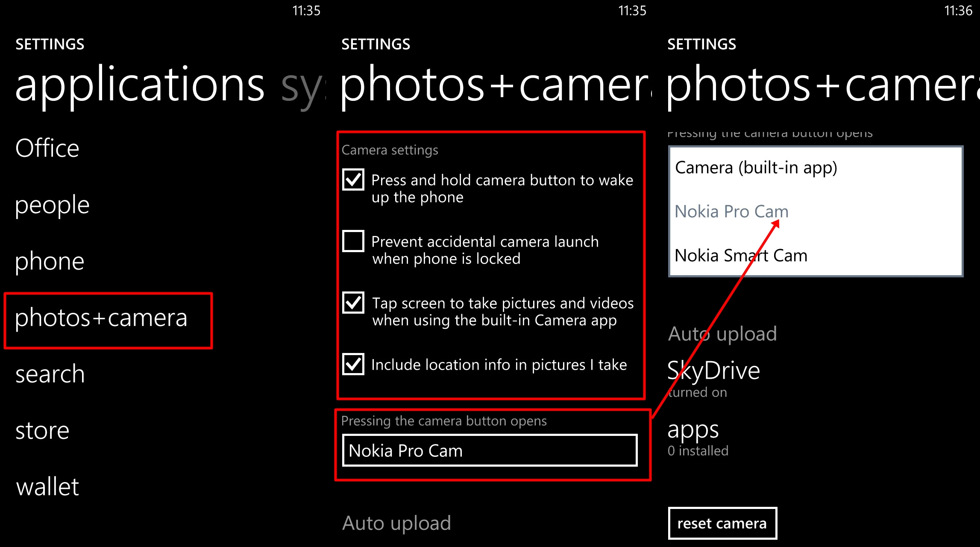Click 'Camera settings' heading text
Screen dimensions: 980x547
[x=390, y=150]
